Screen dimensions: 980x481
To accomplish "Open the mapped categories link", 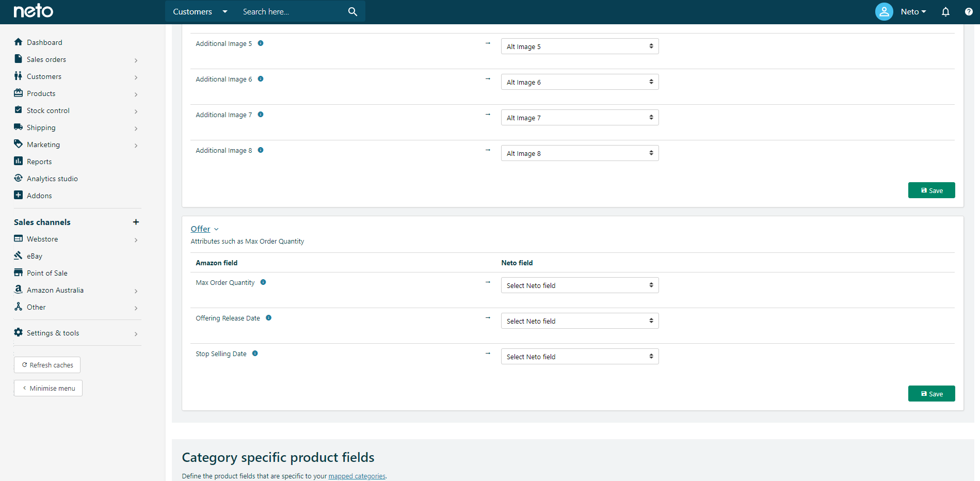I will coord(357,476).
